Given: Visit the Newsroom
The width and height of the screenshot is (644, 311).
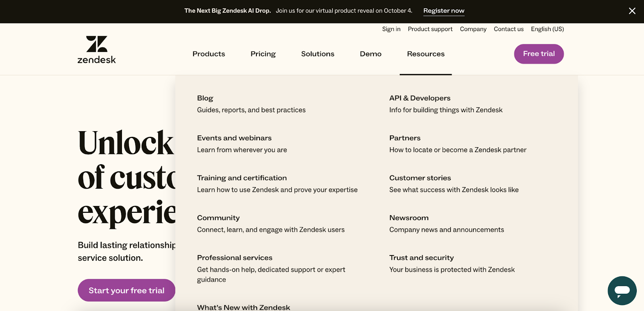Looking at the screenshot, I should pos(409,218).
